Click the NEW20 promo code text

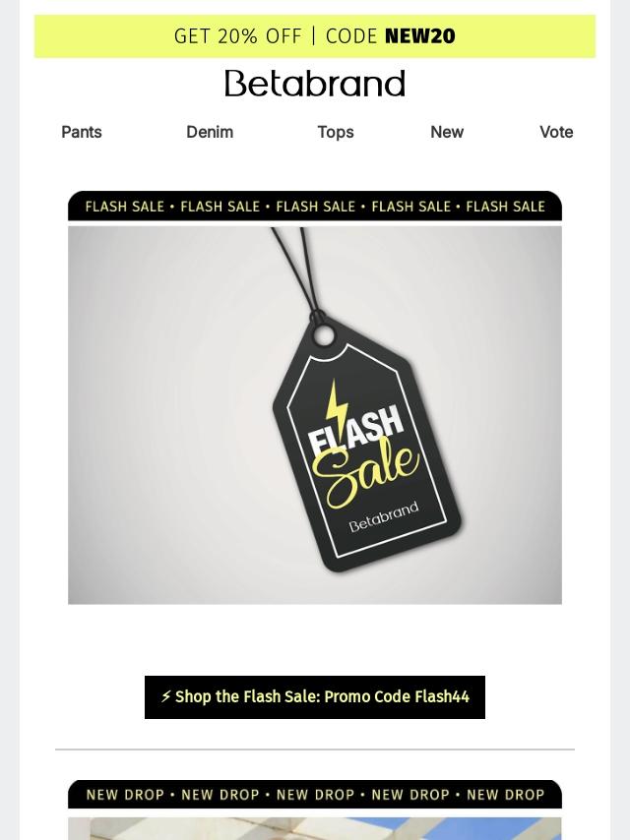[420, 36]
